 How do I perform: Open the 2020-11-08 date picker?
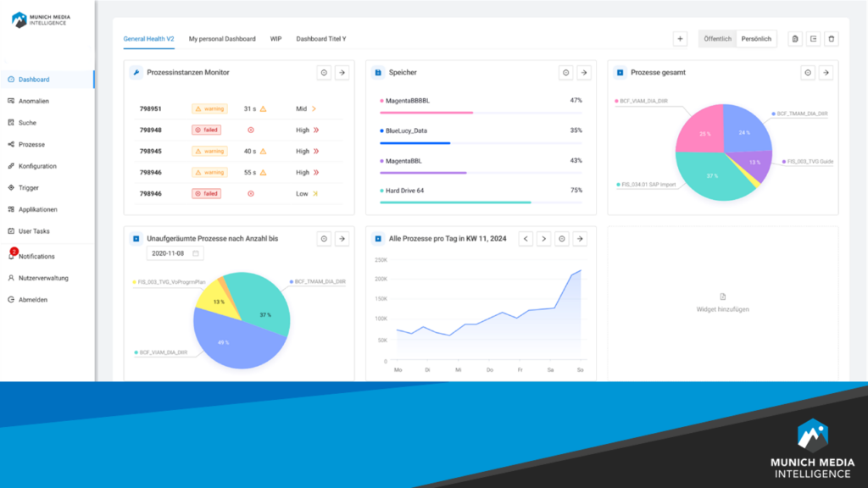[x=174, y=252]
